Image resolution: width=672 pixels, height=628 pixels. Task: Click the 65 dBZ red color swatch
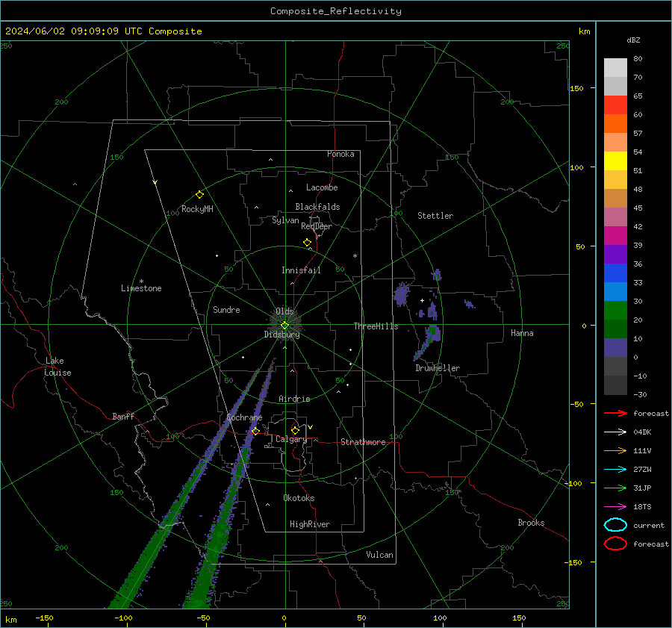(x=615, y=105)
